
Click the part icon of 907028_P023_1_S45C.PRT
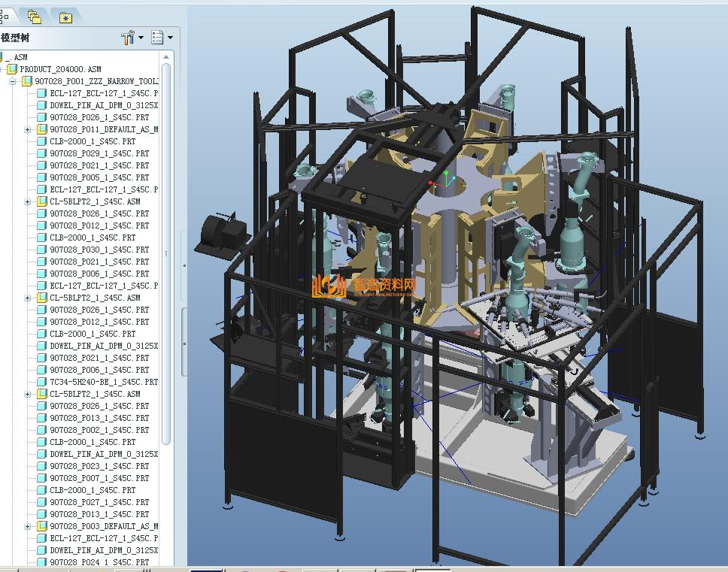pyautogui.click(x=42, y=466)
